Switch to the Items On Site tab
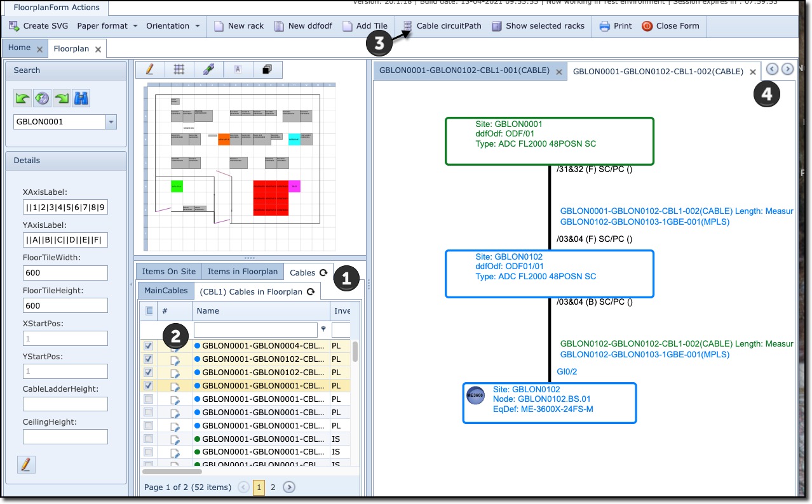Viewport: 812px width, 504px height. coord(168,272)
